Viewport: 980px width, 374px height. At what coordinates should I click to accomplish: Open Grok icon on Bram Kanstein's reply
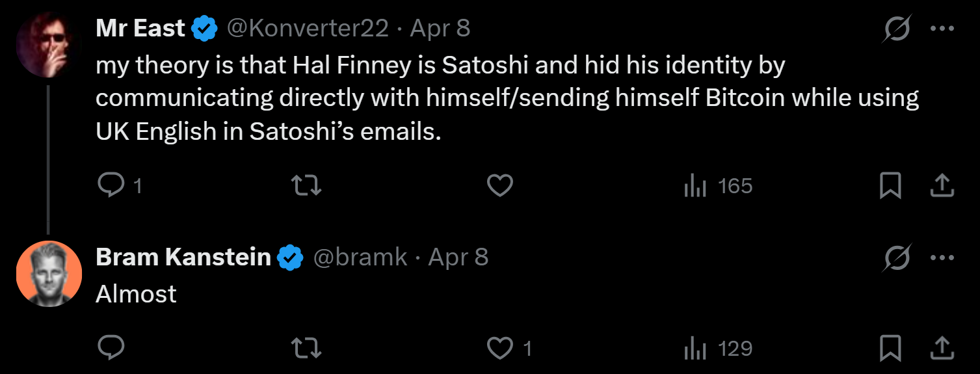pos(897,258)
